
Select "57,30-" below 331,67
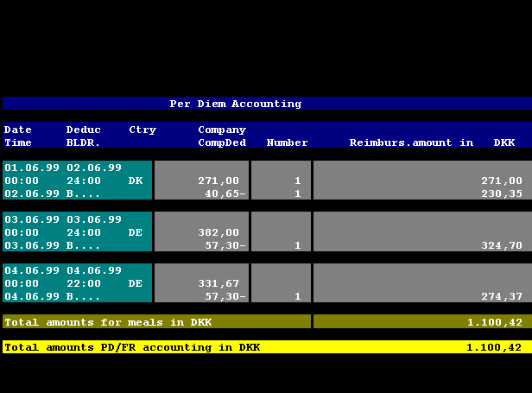[225, 296]
